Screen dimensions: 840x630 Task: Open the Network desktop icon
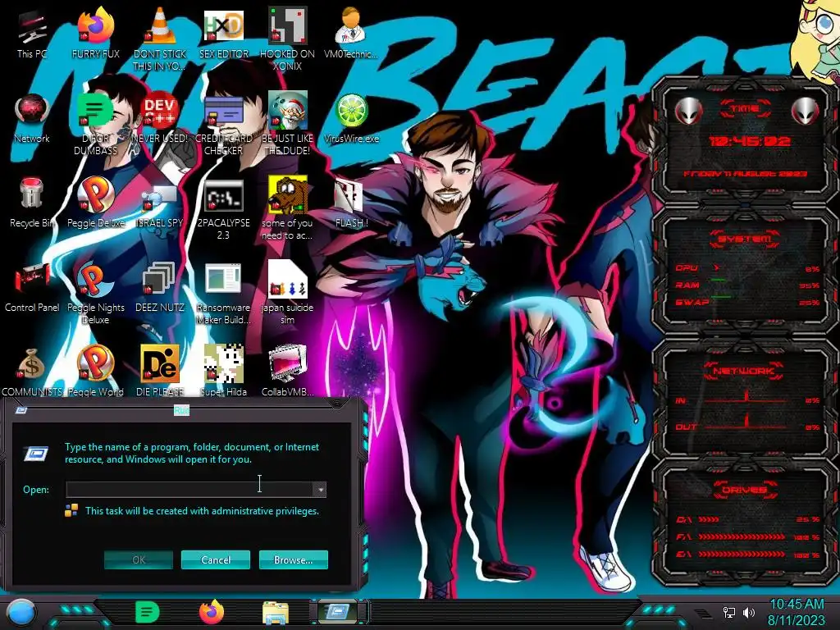tap(32, 118)
